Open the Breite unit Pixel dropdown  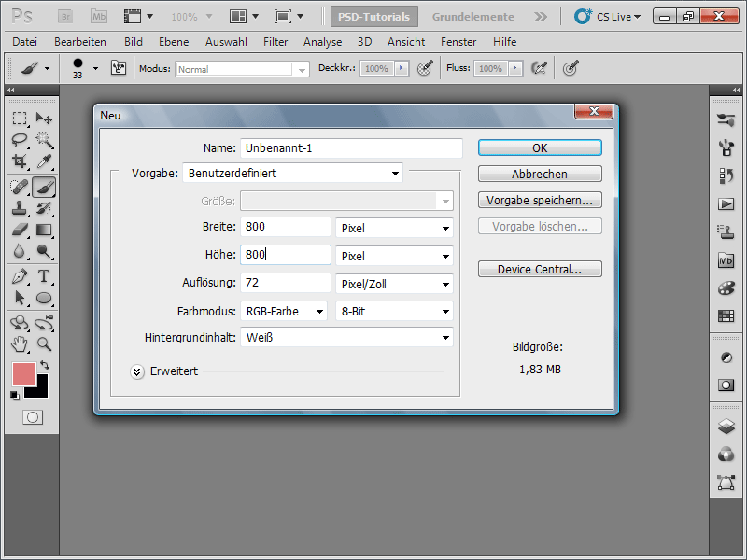(394, 228)
